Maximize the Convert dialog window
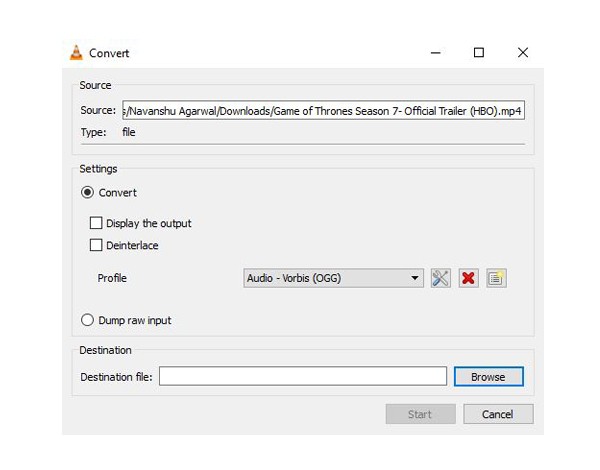 pyautogui.click(x=479, y=53)
